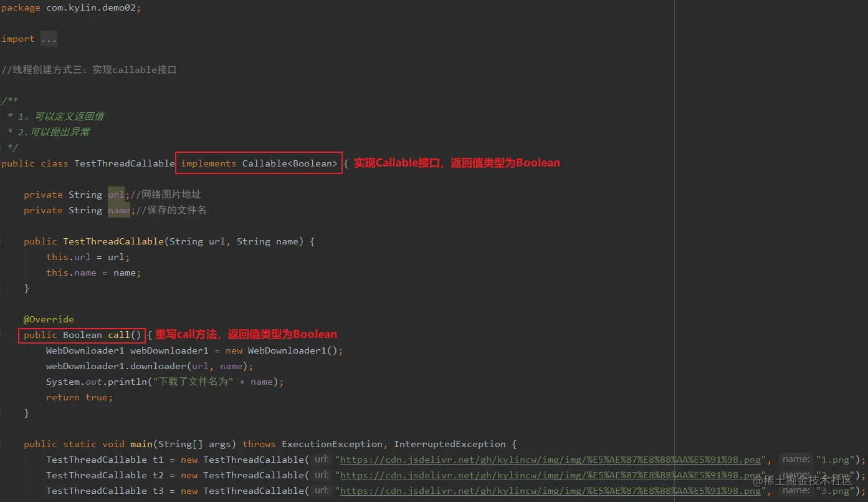Viewport: 868px width, 502px height.
Task: Click the line this.name = name;
Action: pos(93,273)
